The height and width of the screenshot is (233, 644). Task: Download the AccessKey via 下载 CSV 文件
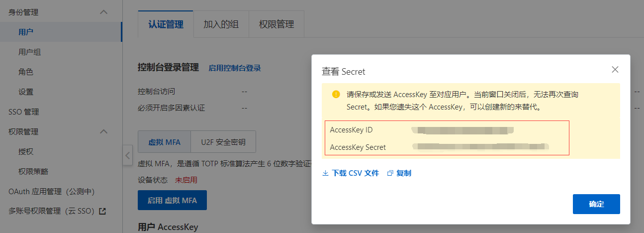click(x=356, y=173)
